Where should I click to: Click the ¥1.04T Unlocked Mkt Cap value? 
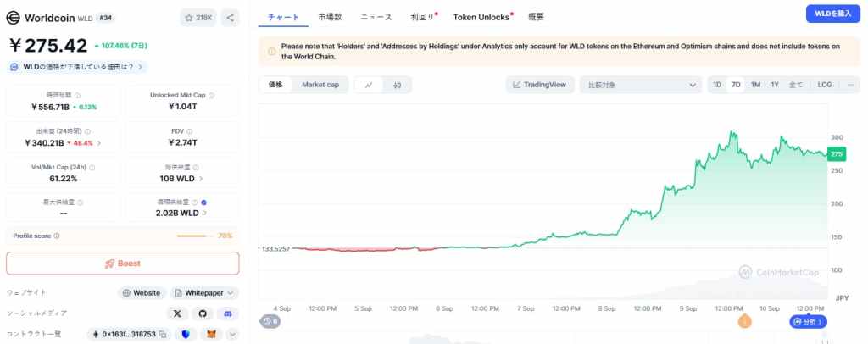coord(183,107)
